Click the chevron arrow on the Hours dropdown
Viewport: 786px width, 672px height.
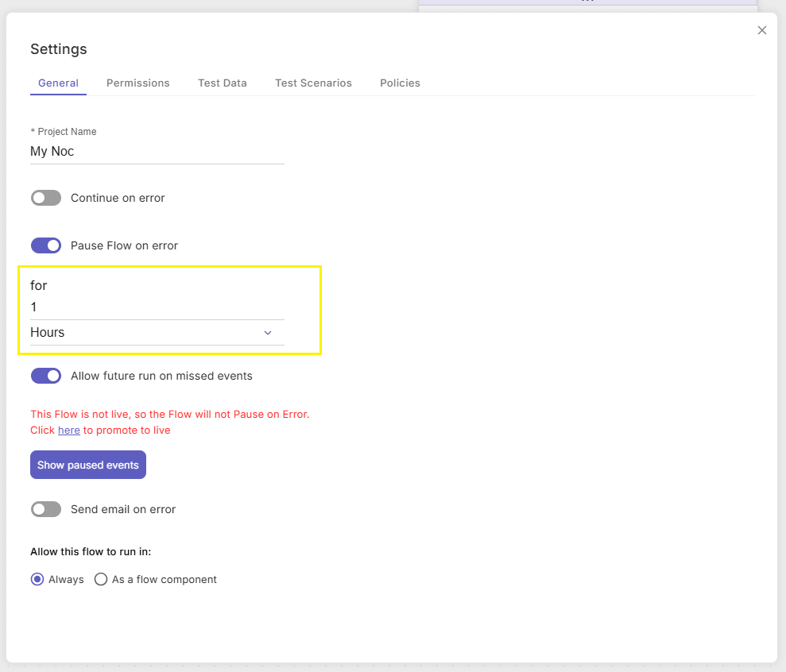(x=268, y=333)
